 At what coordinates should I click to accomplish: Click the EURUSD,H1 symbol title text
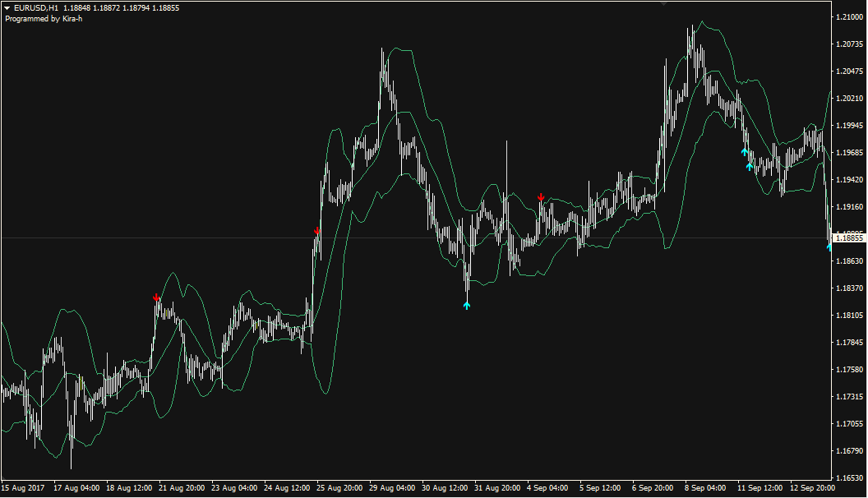coord(35,8)
